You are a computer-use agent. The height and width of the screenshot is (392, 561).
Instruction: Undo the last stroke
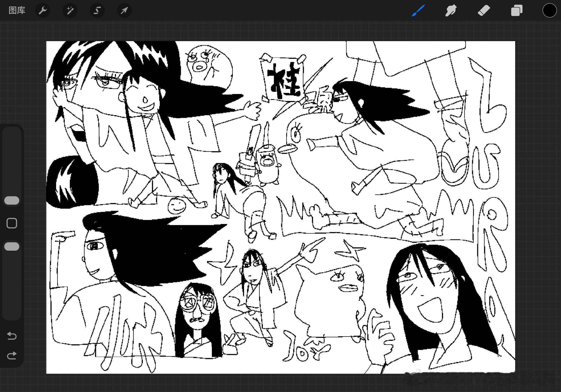tap(12, 336)
